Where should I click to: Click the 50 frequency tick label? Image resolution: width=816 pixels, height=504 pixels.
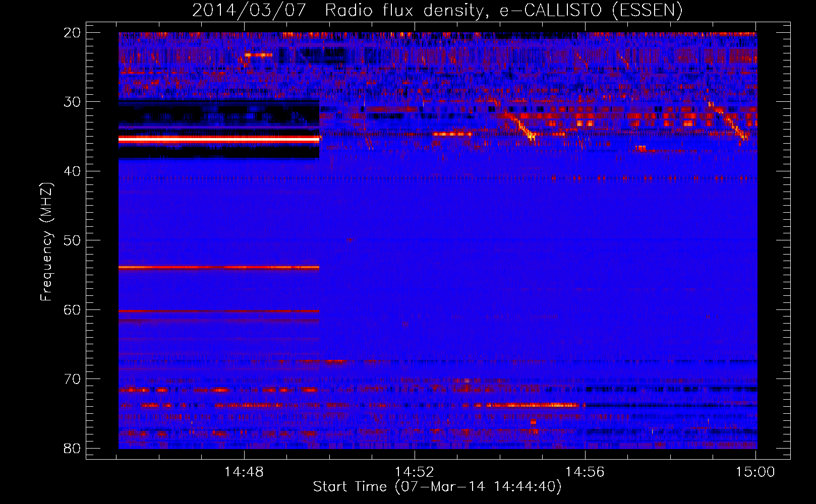pos(72,240)
